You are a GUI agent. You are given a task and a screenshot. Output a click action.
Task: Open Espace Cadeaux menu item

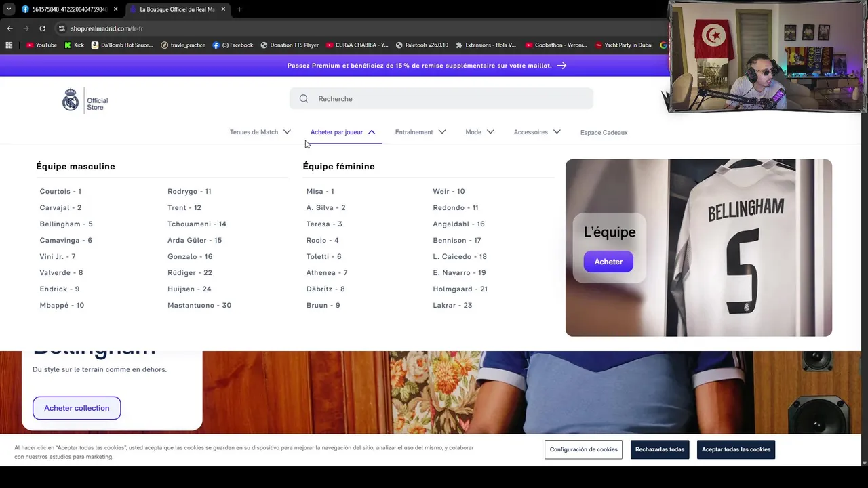[604, 133]
